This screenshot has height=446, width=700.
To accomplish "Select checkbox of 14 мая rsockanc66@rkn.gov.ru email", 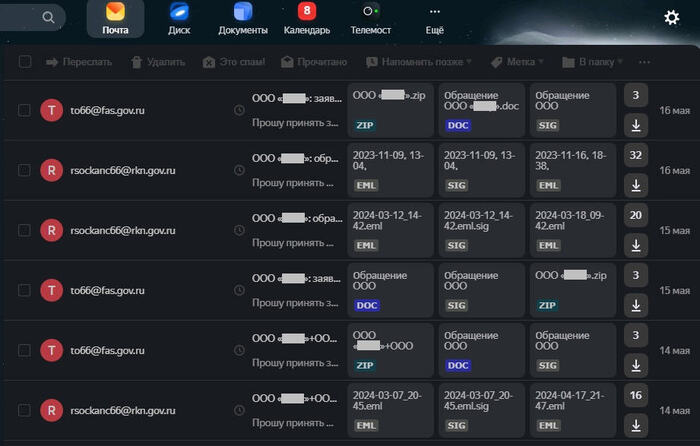I will [x=24, y=410].
